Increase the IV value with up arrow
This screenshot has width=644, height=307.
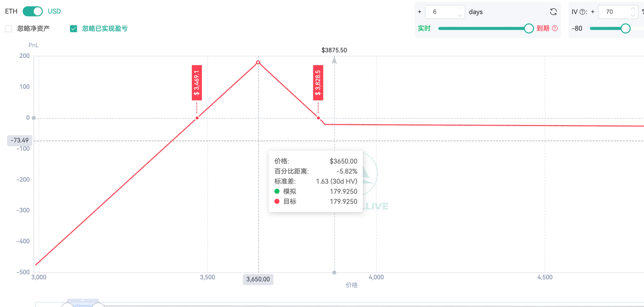tap(633, 9)
